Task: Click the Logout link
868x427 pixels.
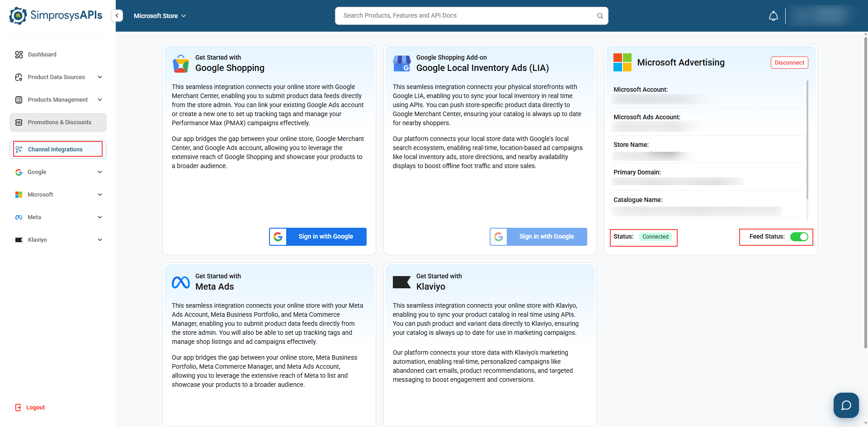Action: 35,408
